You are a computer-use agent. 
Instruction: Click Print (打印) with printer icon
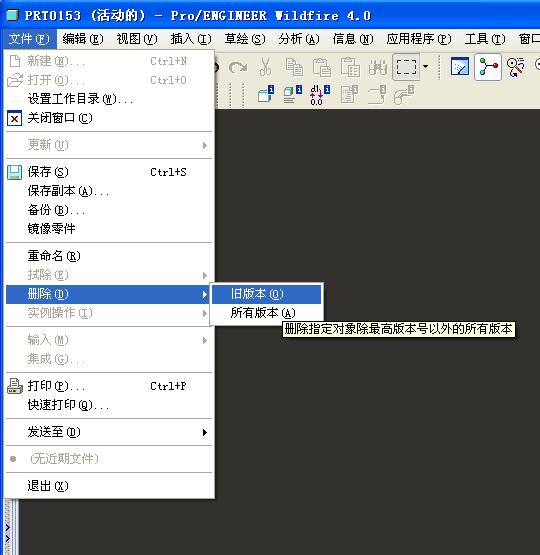click(110, 386)
